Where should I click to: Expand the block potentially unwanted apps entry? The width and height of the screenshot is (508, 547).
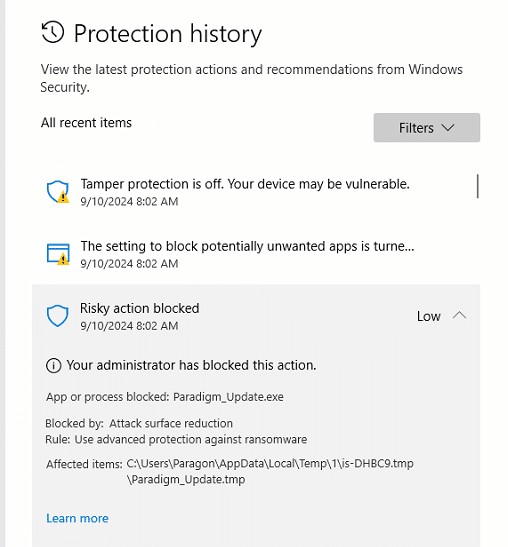tap(256, 254)
